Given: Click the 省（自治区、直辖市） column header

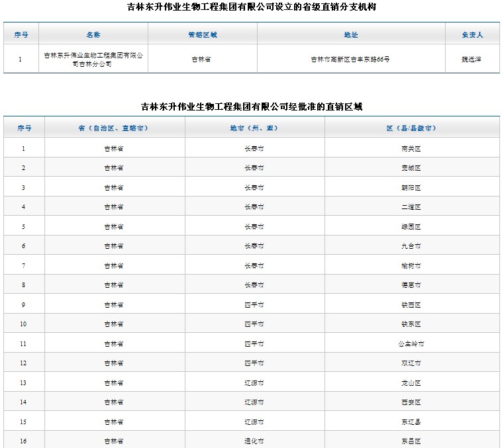Looking at the screenshot, I should coord(113,128).
